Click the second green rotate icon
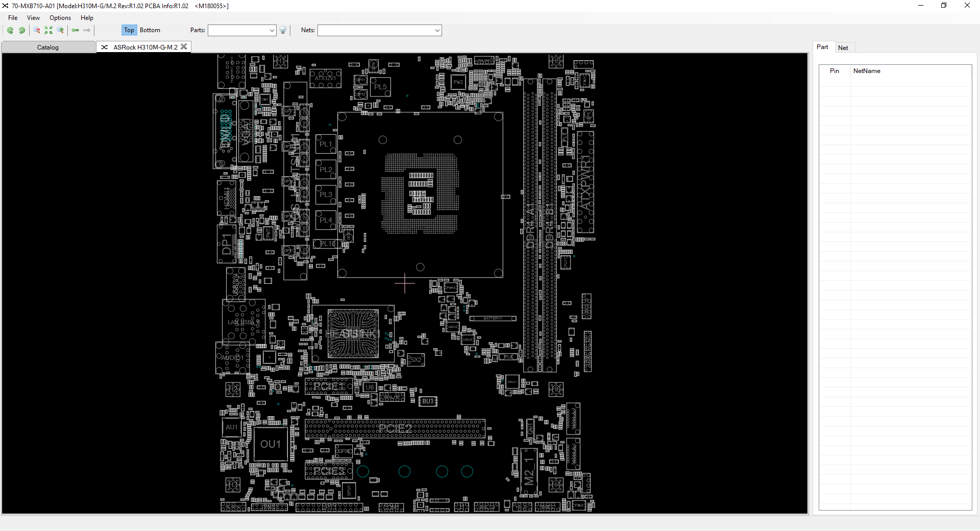This screenshot has width=980, height=531. coord(22,31)
